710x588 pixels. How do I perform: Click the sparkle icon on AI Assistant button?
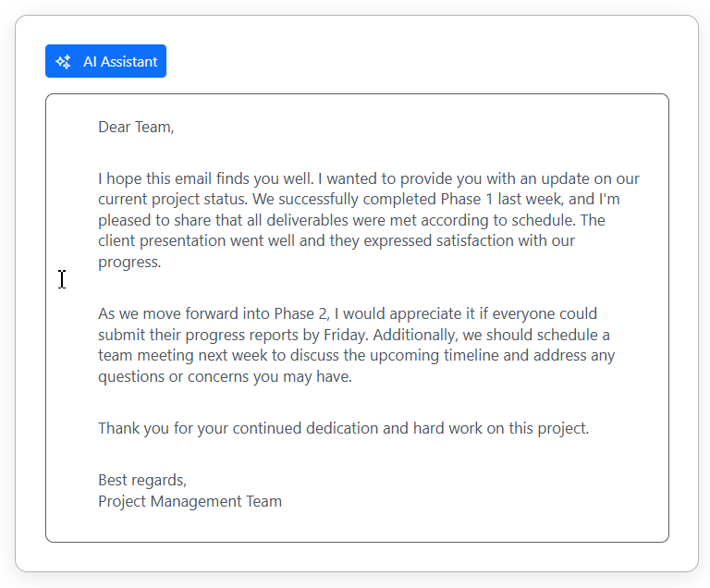[x=63, y=62]
